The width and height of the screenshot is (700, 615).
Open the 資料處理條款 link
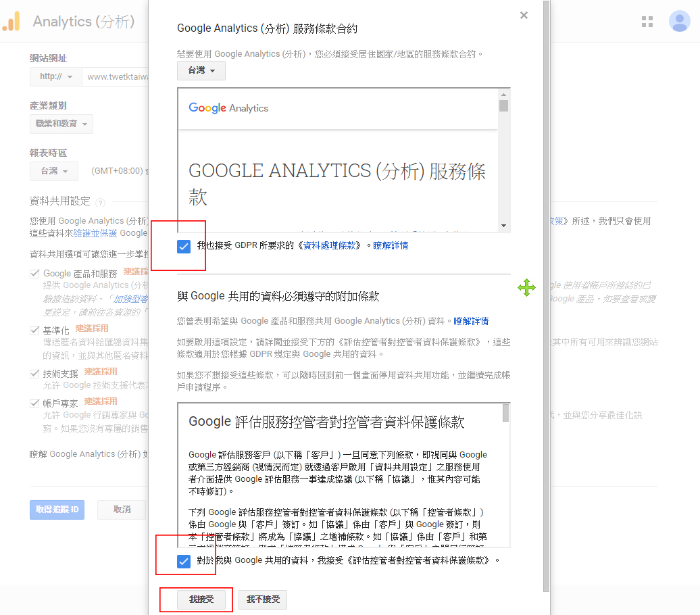330,245
